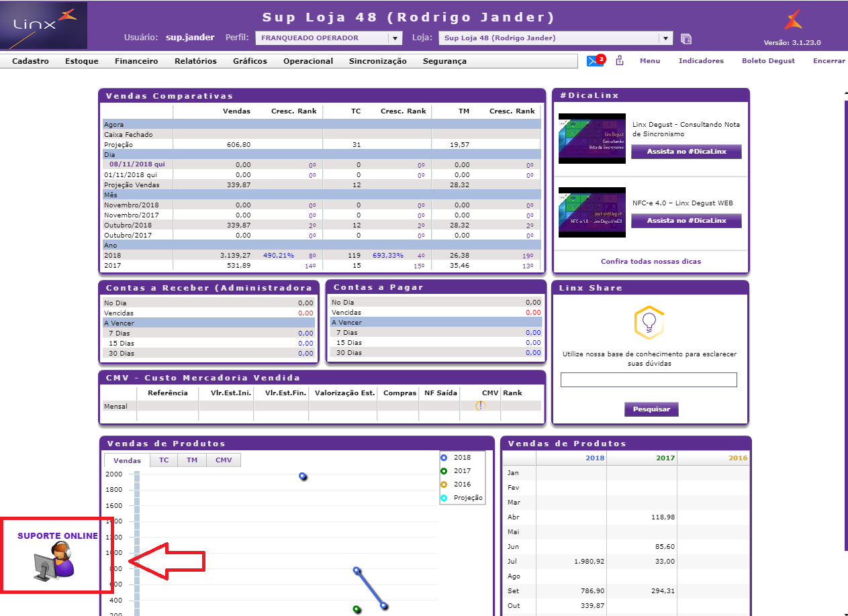Open the Operacional menu
This screenshot has width=848, height=616.
click(x=308, y=61)
